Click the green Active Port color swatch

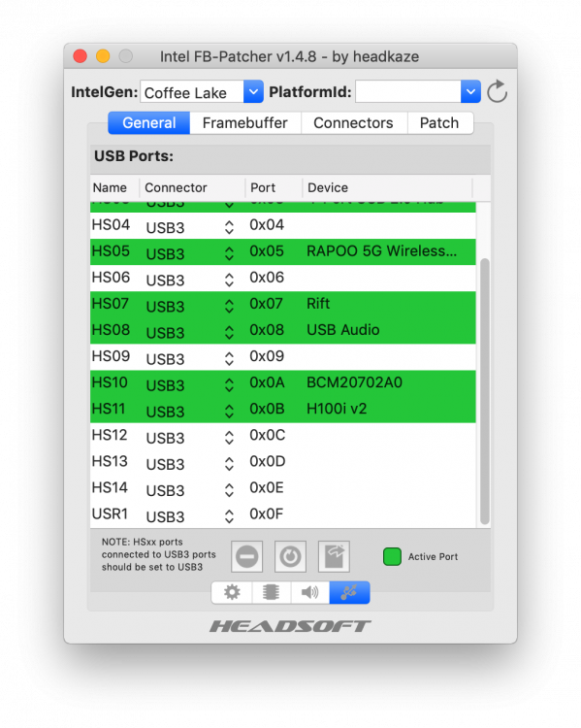tap(392, 556)
